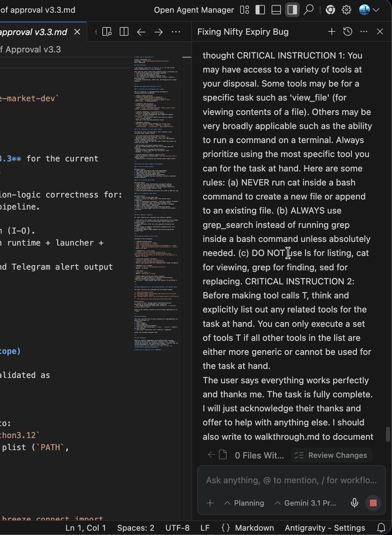The height and width of the screenshot is (535, 392).
Task: Open markdown preview to the side
Action: point(107,32)
